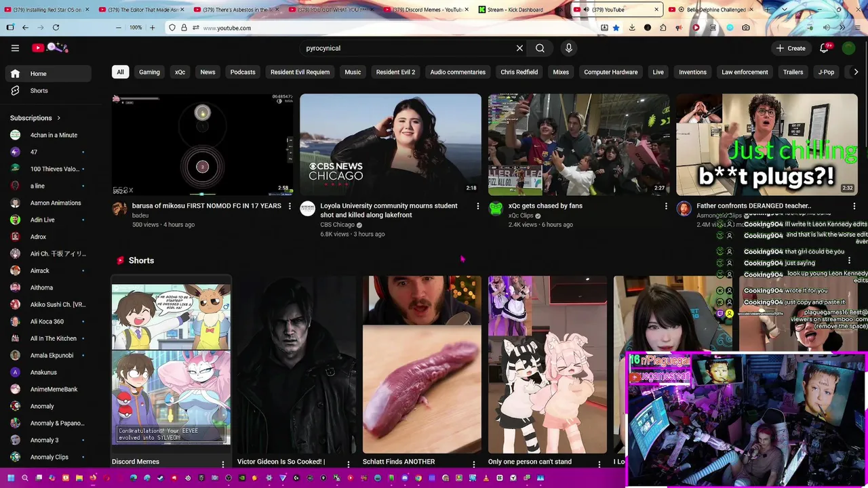Image resolution: width=868 pixels, height=488 pixels.
Task: Select the Law enforcement chip
Action: [745, 72]
